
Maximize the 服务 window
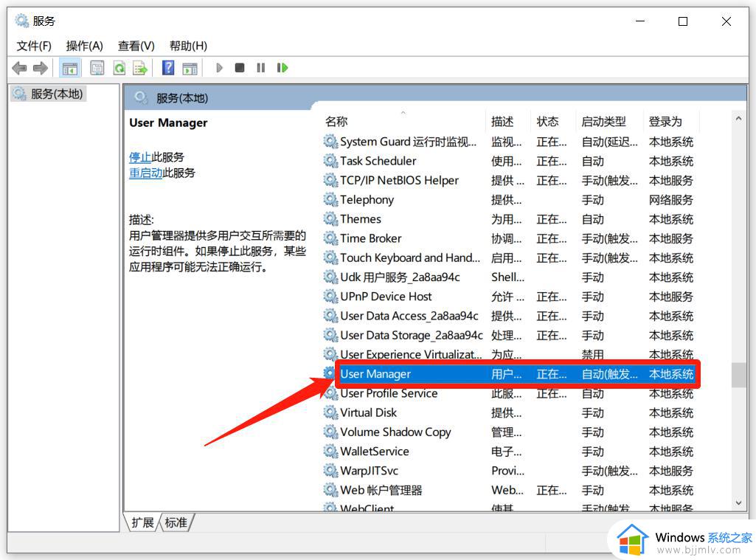(x=683, y=21)
